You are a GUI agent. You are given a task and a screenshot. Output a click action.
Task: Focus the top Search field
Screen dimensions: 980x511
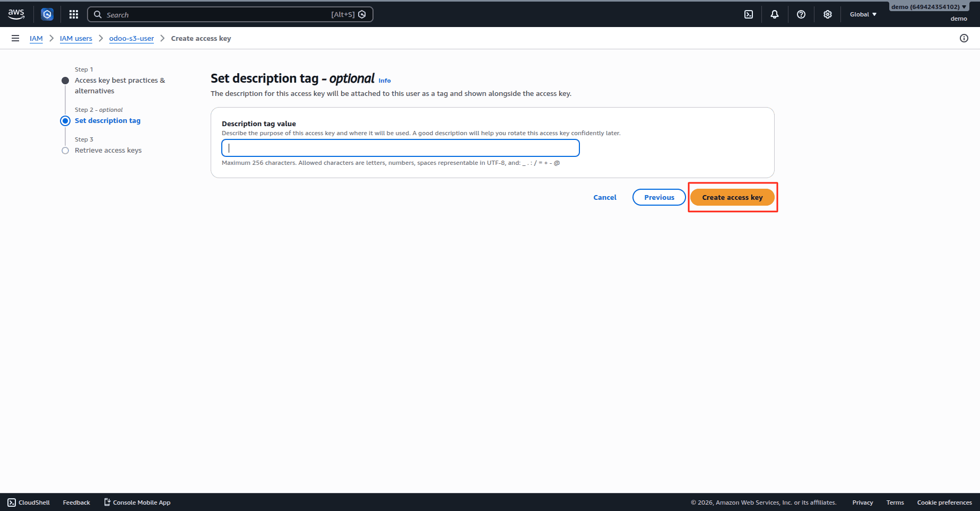pos(230,15)
